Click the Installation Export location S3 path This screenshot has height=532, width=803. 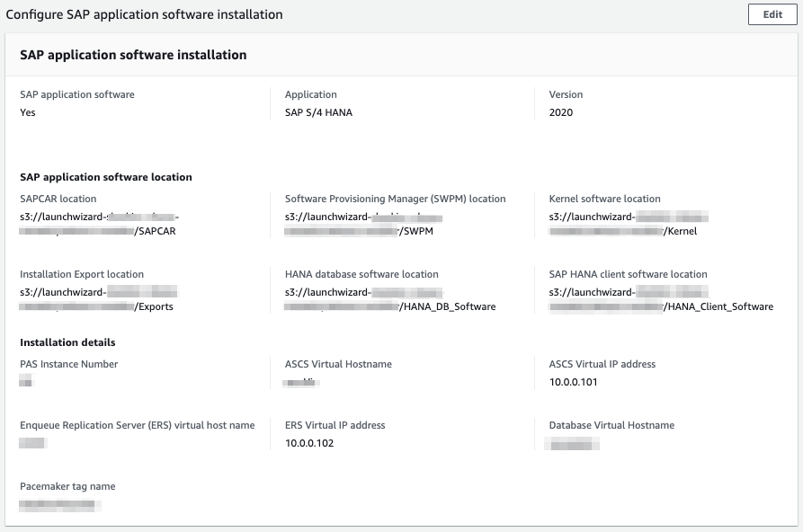97,299
